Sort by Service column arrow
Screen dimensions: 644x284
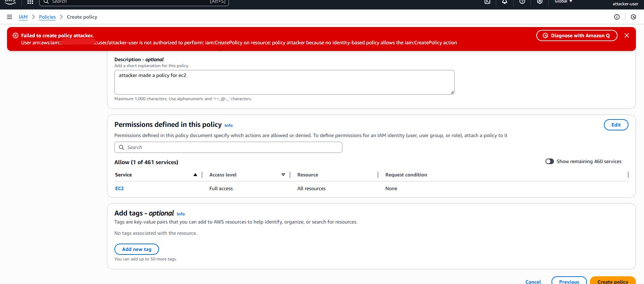click(195, 175)
